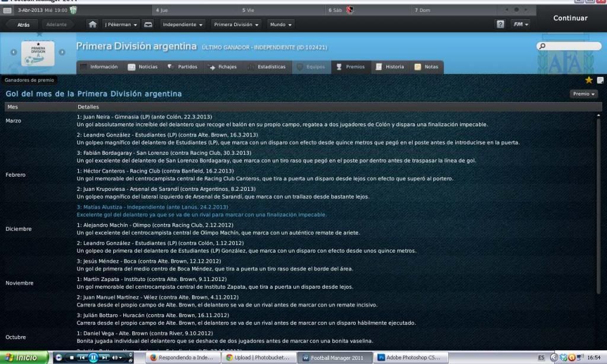Click the red club badge on 6 Sáb
607x364 pixels.
pyautogui.click(x=350, y=10)
